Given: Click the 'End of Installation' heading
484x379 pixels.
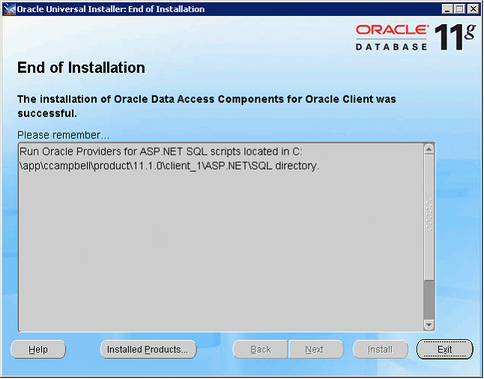Looking at the screenshot, I should click(81, 68).
